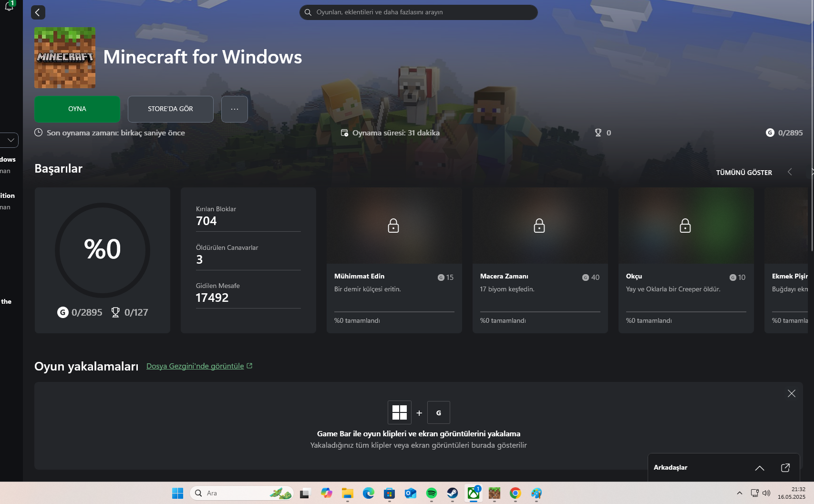Open the volume control in system tray
Image resolution: width=814 pixels, height=504 pixels.
click(766, 493)
